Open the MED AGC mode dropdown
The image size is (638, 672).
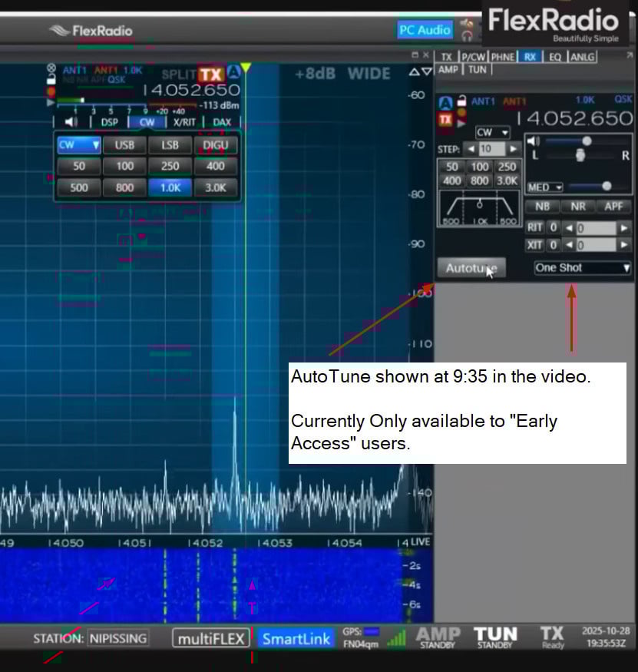(545, 187)
